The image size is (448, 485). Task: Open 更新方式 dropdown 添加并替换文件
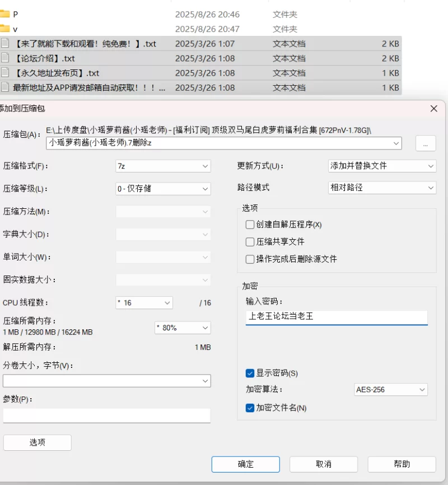click(382, 166)
